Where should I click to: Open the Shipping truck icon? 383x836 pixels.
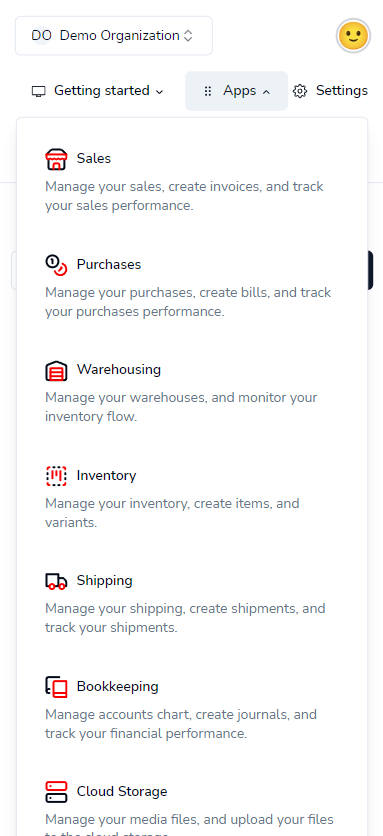coord(56,581)
